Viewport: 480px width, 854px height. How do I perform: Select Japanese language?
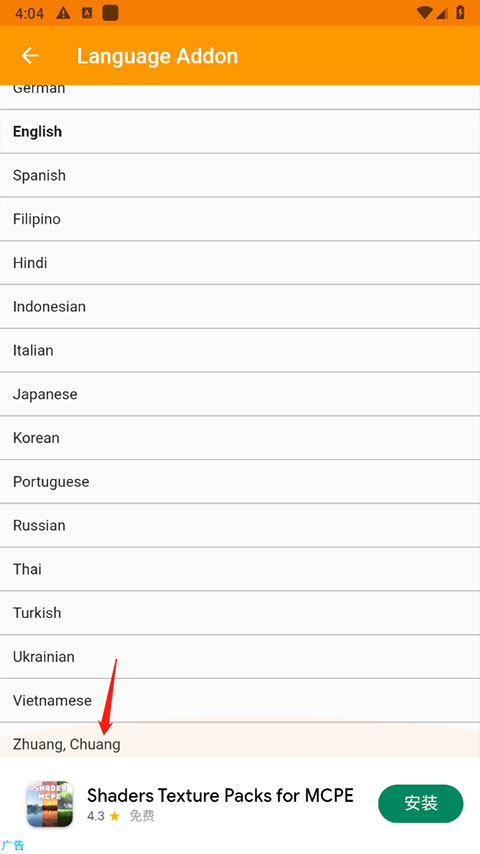click(240, 394)
